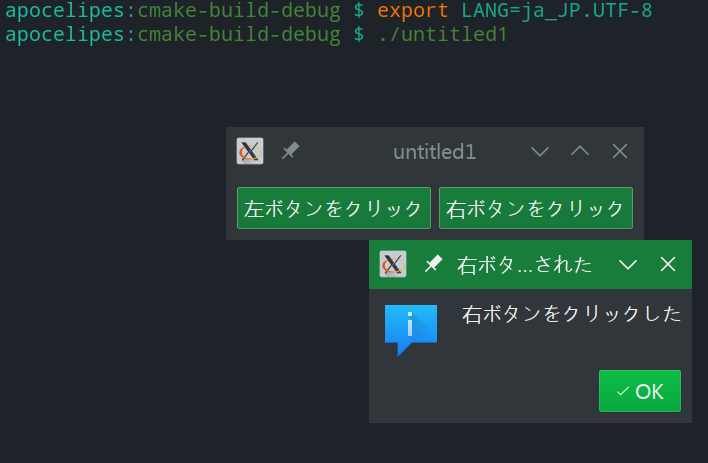Viewport: 708px width, 463px height.
Task: Toggle the pin icon on the message dialog
Action: pyautogui.click(x=433, y=264)
